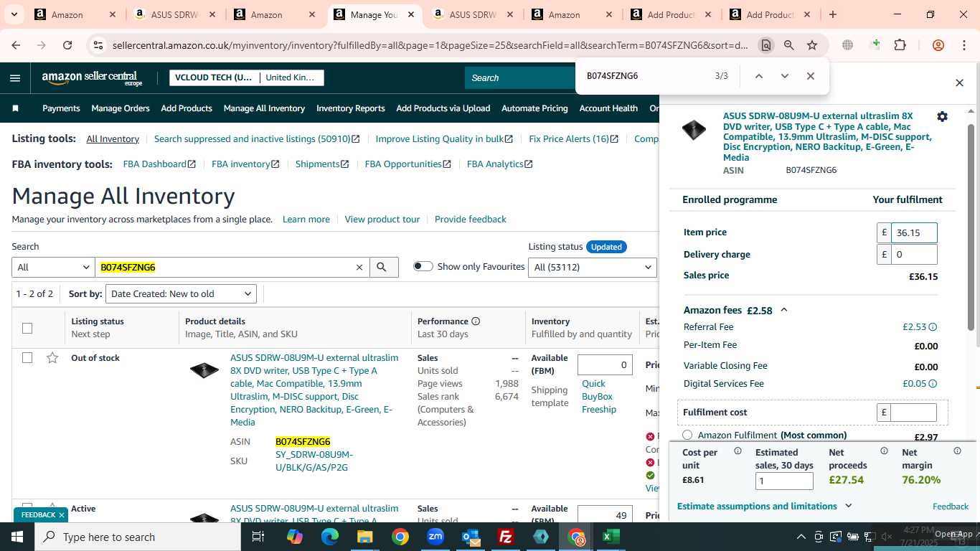Screen dimensions: 980x551
Task: Collapse the Amazon fees section
Action: [784, 310]
